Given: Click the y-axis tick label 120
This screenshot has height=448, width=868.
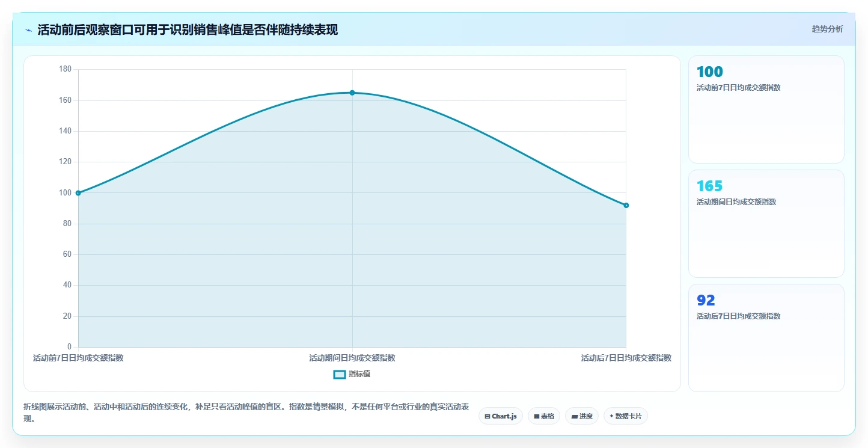Looking at the screenshot, I should pyautogui.click(x=65, y=162).
